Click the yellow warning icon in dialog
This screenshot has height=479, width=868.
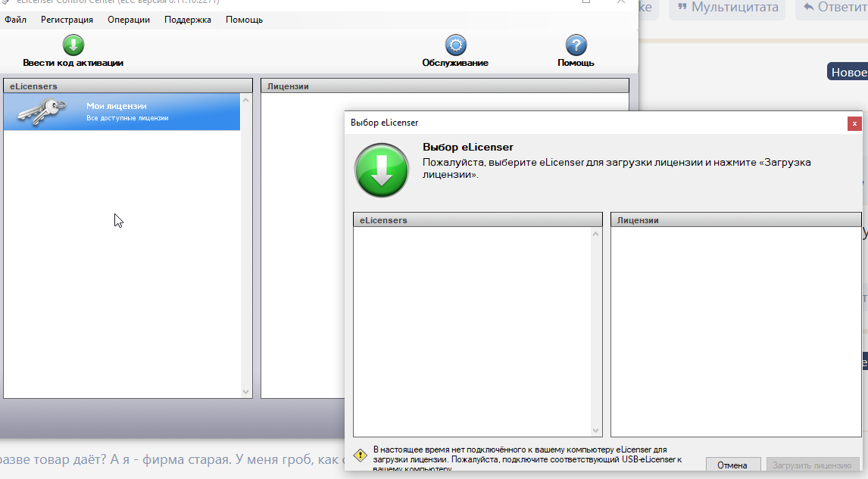pos(361,456)
